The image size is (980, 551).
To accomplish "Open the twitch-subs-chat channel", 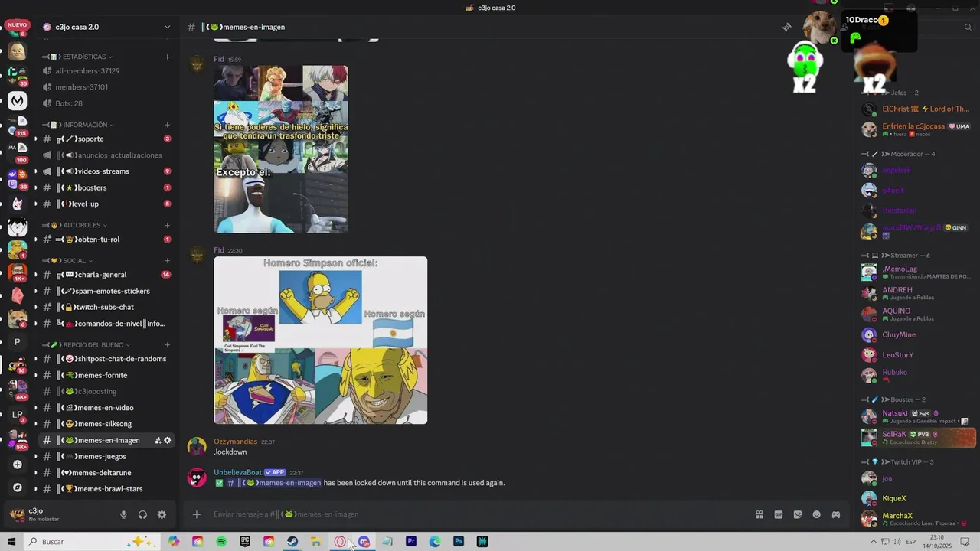I will point(106,307).
